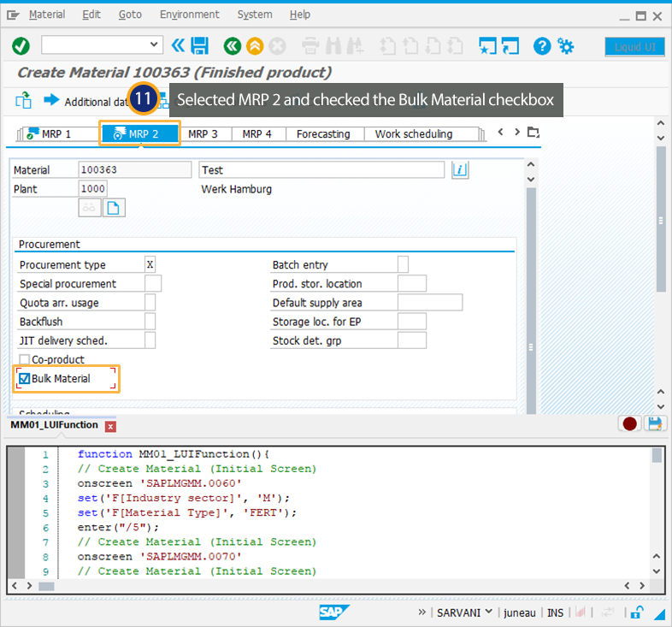Click the Backflush field
Image resolution: width=672 pixels, height=627 pixels.
150,322
